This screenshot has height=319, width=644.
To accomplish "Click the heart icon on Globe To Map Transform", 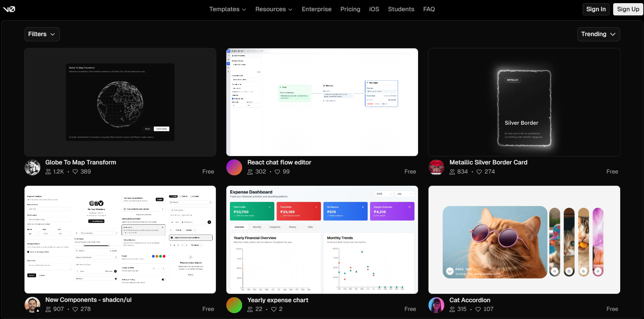I will [x=75, y=172].
